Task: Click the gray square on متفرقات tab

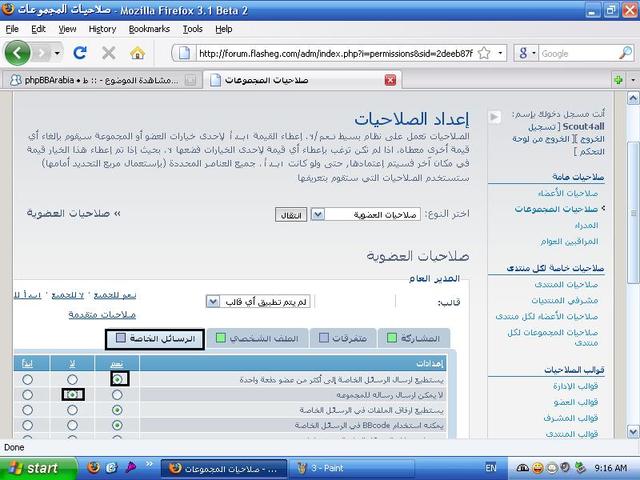Action: 324,338
